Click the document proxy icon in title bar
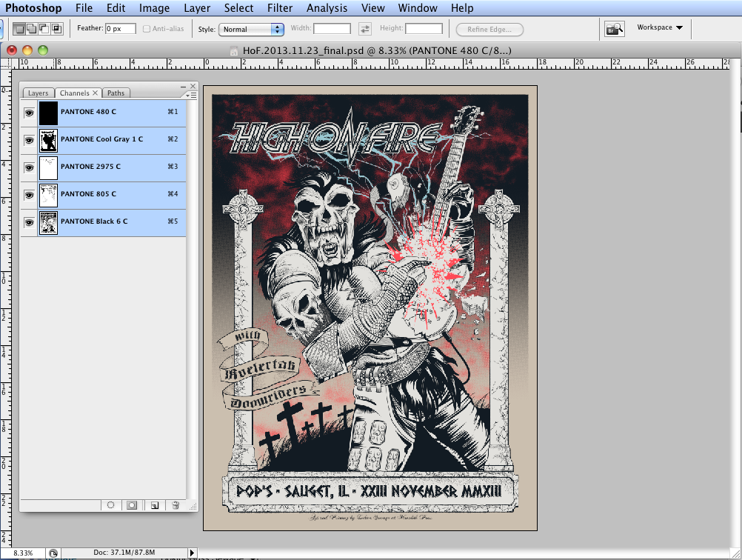This screenshot has width=742, height=560. [x=234, y=50]
